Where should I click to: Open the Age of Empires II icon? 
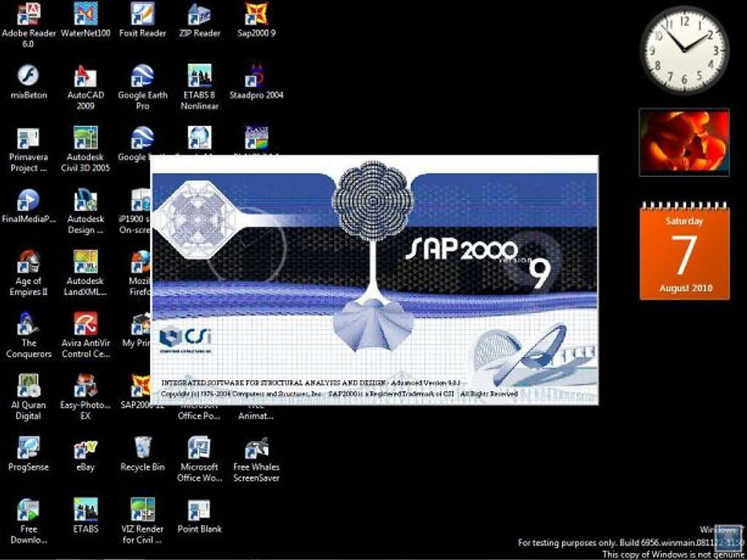pos(29,274)
